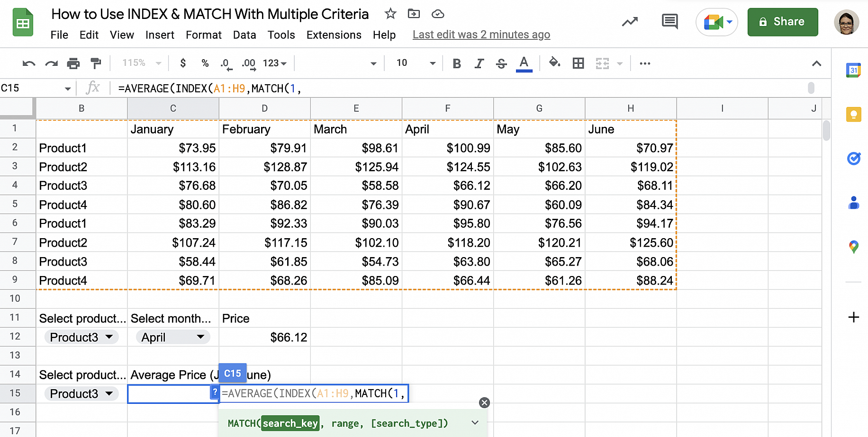868x437 pixels.
Task: Open the name box dropdown arrow
Action: coord(68,89)
